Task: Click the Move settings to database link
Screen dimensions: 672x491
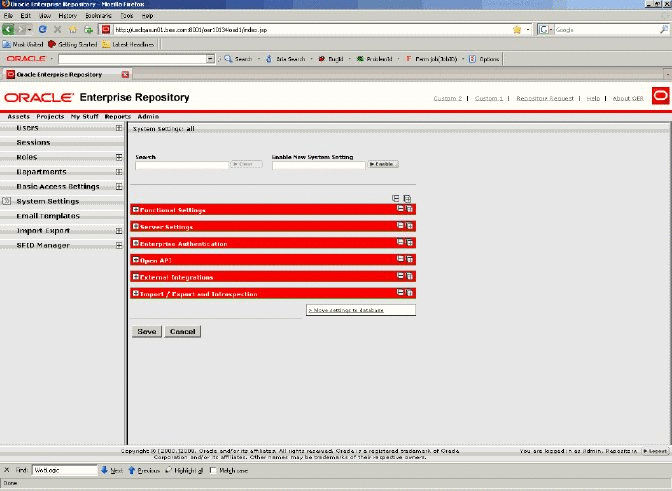Action: (x=346, y=310)
